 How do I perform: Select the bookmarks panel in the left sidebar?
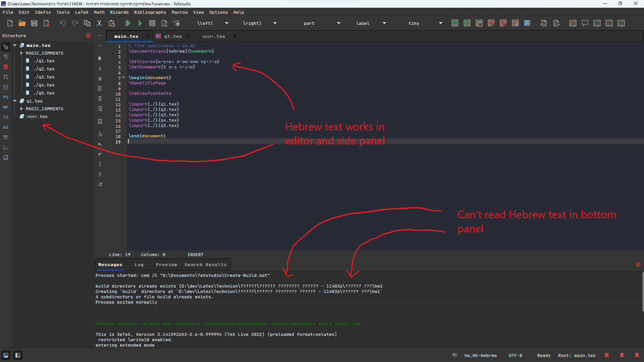coord(5,67)
